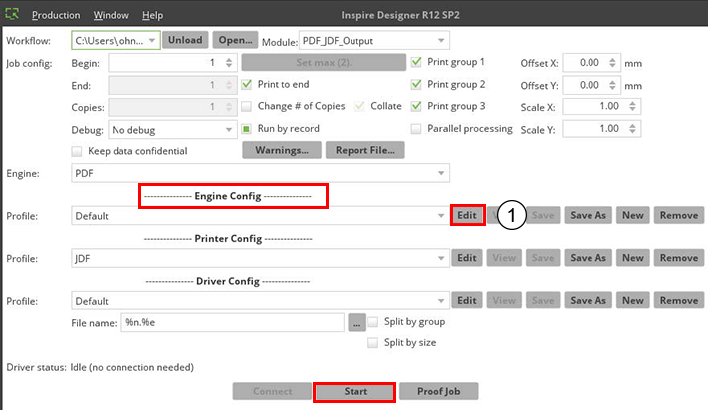Enable Keep data confidential option

[78, 151]
